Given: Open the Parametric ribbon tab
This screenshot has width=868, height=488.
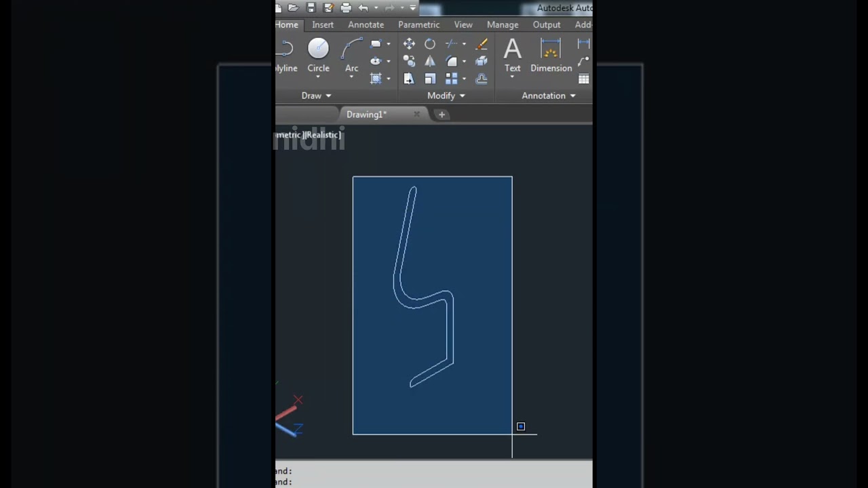Looking at the screenshot, I should (419, 24).
